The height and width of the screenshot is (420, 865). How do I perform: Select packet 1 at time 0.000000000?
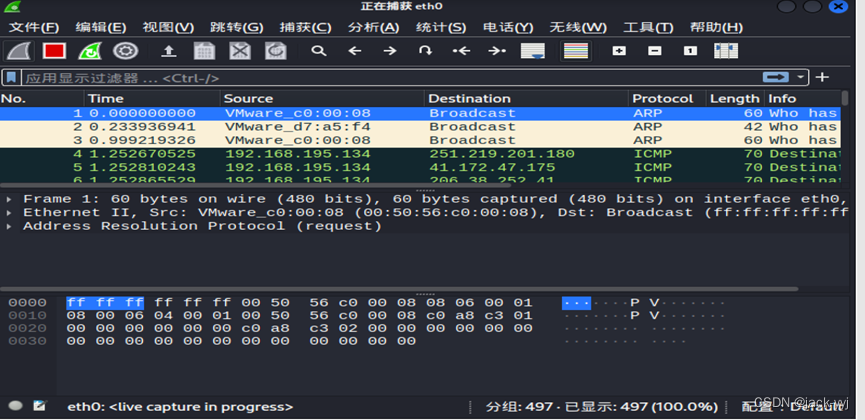coord(420,114)
